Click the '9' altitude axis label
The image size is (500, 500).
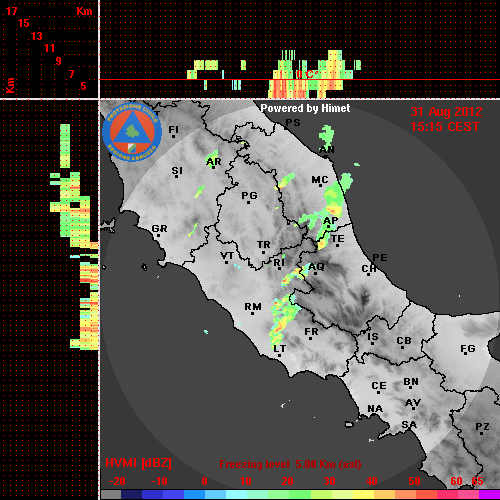click(58, 61)
